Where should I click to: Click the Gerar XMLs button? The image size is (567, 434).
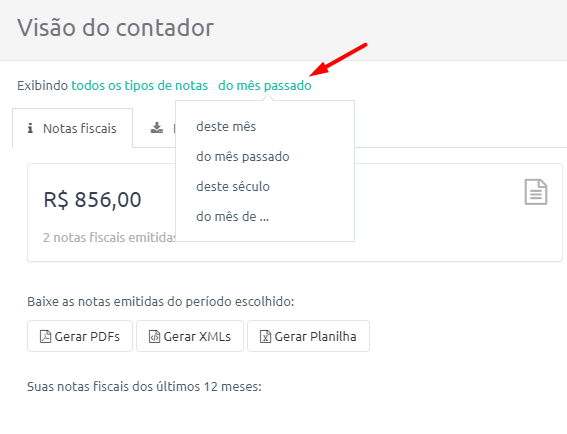click(190, 336)
